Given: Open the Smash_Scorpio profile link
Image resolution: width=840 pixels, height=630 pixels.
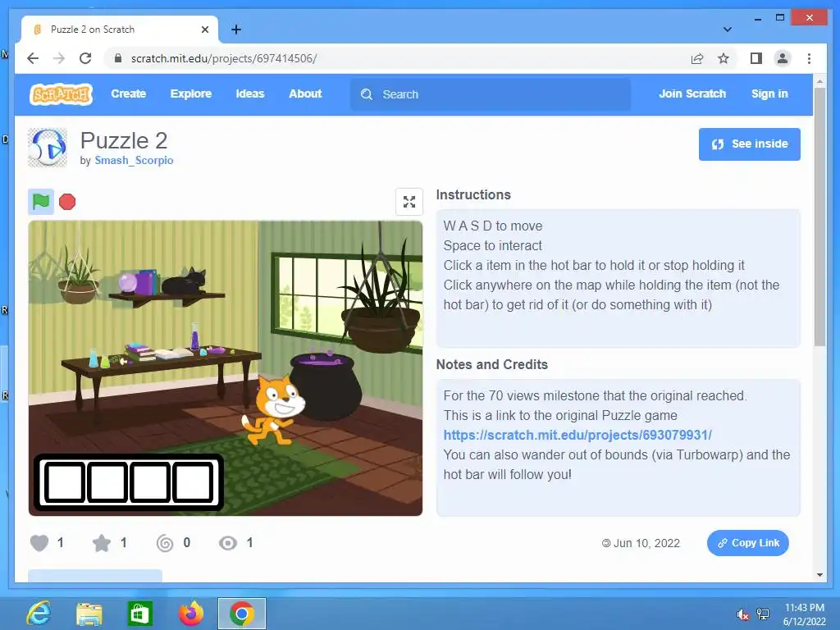Looking at the screenshot, I should [x=134, y=160].
